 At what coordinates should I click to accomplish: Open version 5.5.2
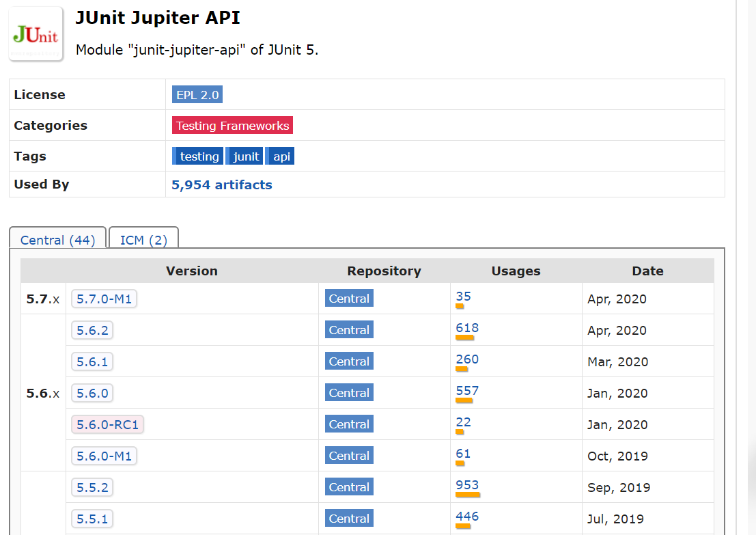click(x=93, y=487)
